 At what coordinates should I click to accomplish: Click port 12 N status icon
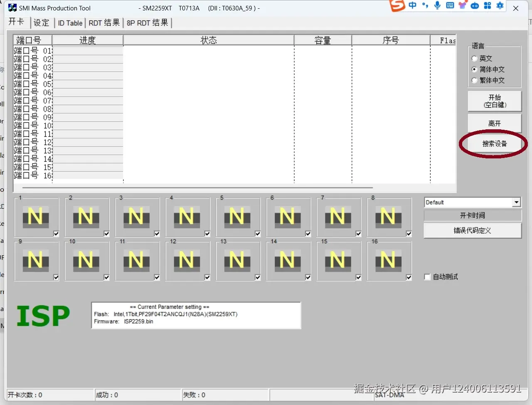point(187,260)
